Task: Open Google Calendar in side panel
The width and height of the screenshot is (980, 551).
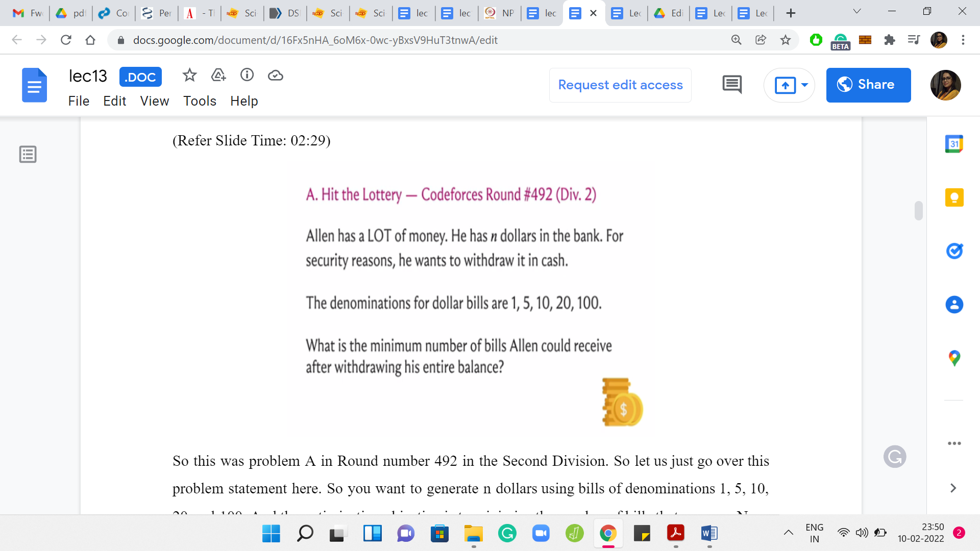Action: pyautogui.click(x=954, y=144)
